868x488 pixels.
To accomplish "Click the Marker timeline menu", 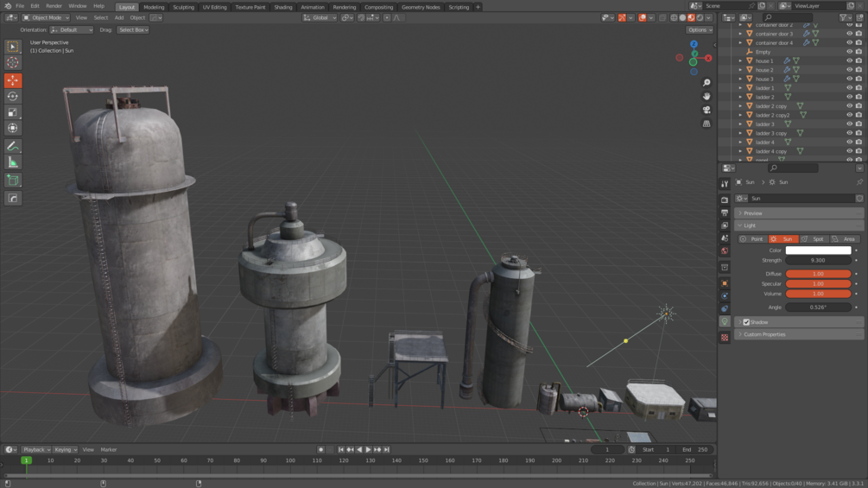I will point(109,450).
